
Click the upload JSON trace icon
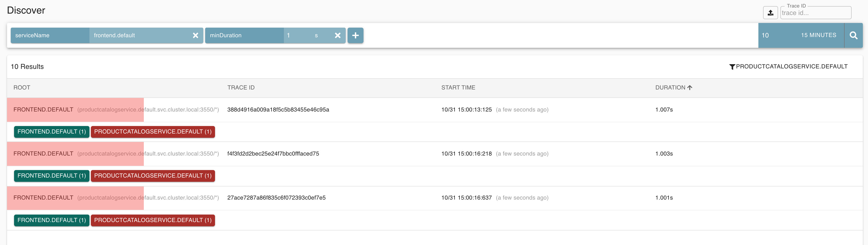coord(770,13)
